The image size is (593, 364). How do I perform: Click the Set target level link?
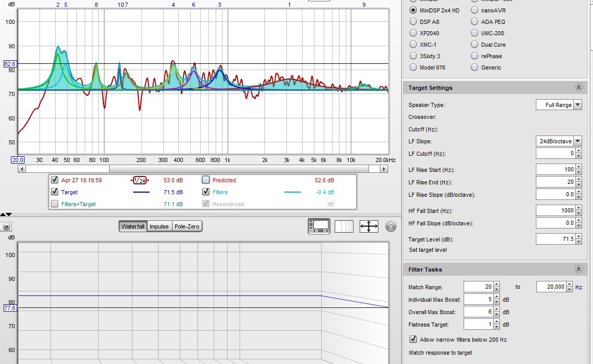click(x=427, y=250)
